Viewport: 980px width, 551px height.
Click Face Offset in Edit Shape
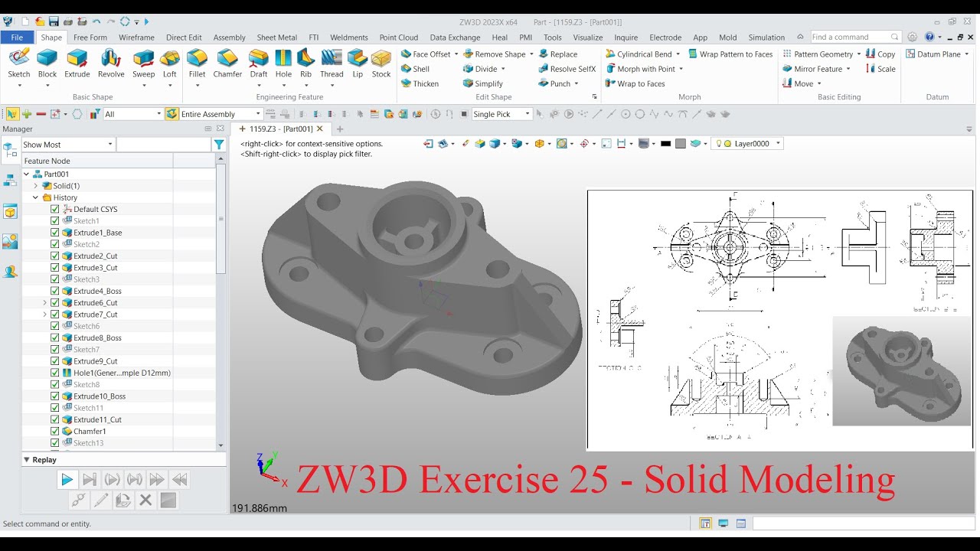(426, 54)
